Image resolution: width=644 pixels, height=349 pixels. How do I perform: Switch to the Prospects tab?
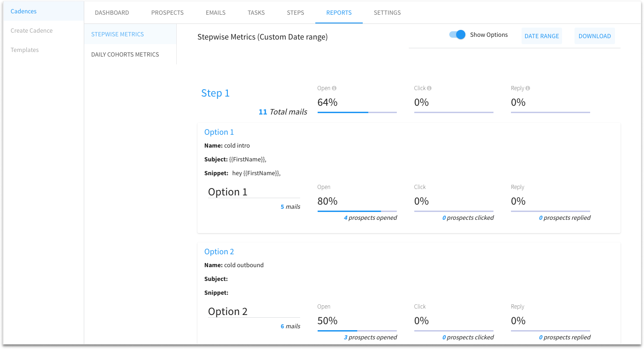pos(168,12)
